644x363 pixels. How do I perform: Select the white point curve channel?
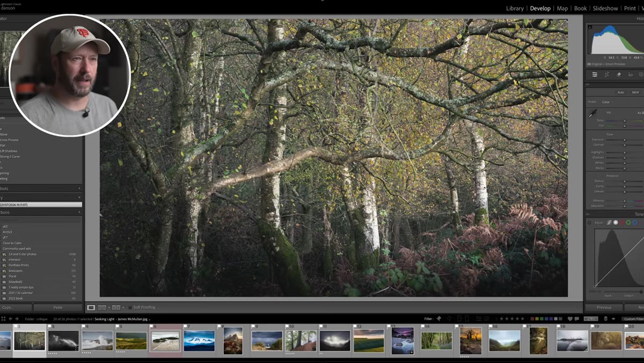click(616, 222)
